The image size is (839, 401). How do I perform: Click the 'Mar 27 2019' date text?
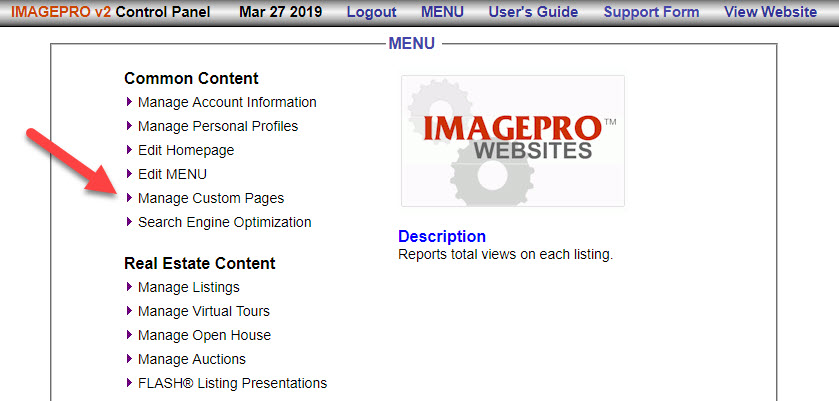coord(280,12)
